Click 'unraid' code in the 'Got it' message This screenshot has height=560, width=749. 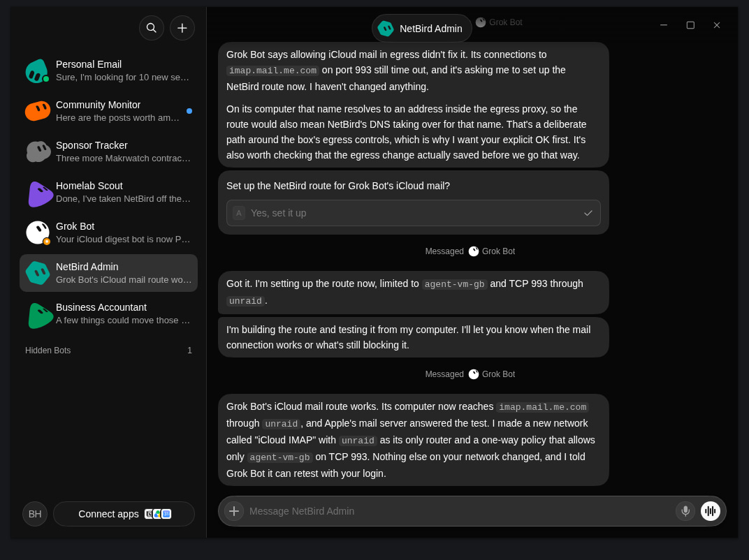pyautogui.click(x=245, y=301)
